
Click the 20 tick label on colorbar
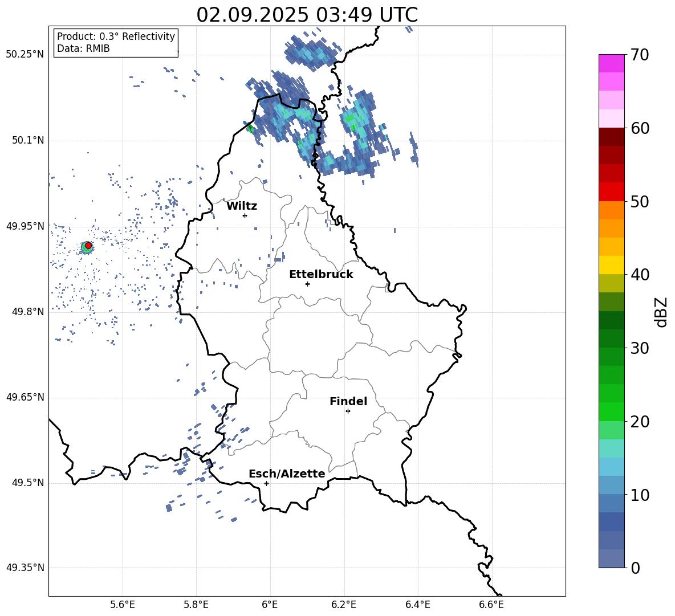640,422
